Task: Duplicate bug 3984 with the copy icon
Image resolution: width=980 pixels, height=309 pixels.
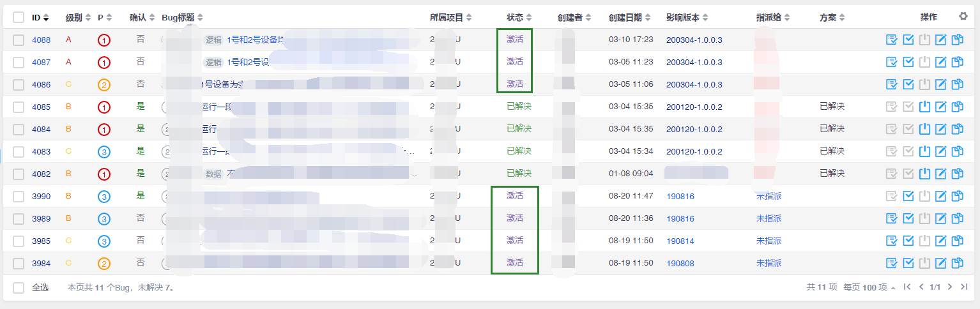Action: [957, 264]
